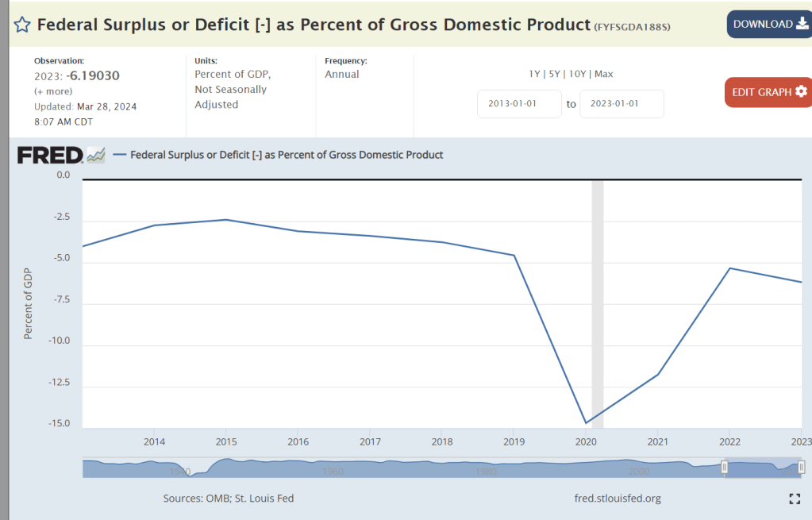This screenshot has height=520, width=812.
Task: Open the EDIT GRAPH panel
Action: tap(768, 92)
